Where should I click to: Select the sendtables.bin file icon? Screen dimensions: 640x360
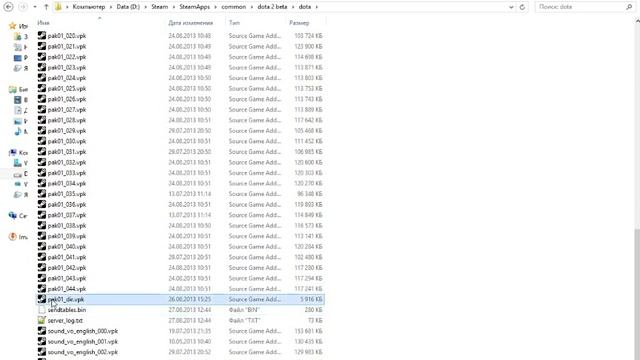tap(42, 310)
